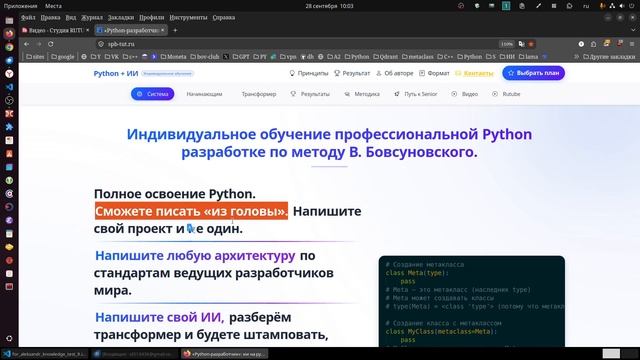Viewport: 640px width, 360px height.
Task: Open VS Code from the dock
Action: 9,87
